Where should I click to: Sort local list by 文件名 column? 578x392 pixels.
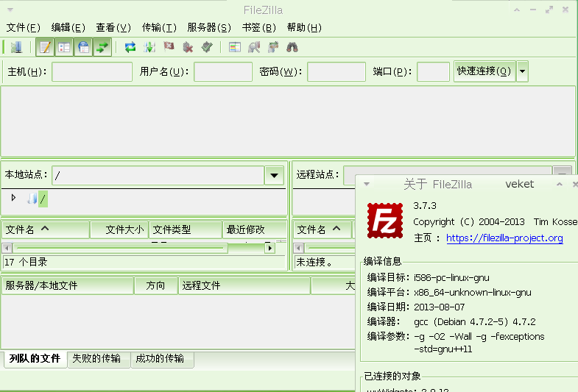[x=46, y=229]
